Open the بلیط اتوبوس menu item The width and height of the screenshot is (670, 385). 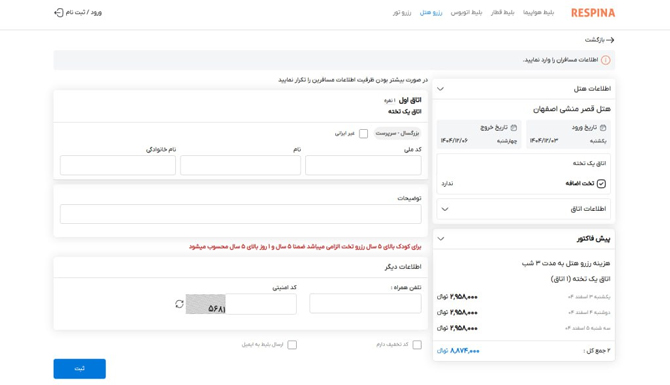(466, 12)
